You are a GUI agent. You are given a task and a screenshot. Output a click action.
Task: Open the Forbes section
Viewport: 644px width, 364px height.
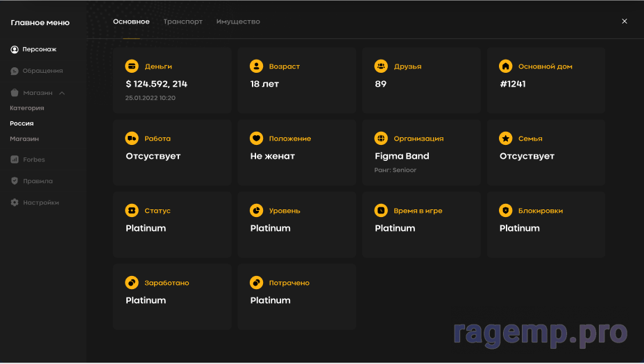pos(28,159)
